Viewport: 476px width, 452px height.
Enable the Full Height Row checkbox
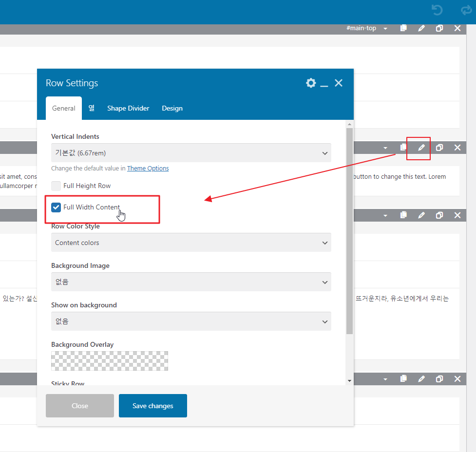[56, 186]
